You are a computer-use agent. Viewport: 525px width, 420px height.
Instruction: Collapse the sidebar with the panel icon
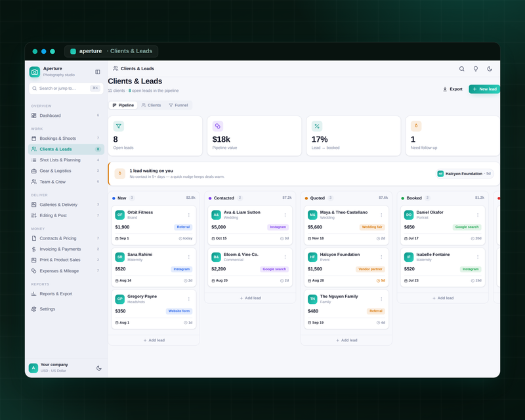tap(98, 72)
